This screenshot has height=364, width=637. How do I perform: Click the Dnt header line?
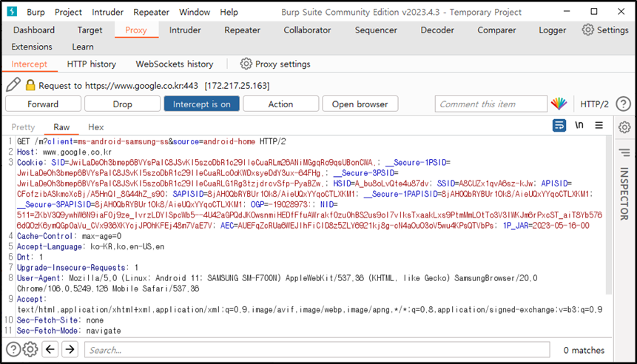pyautogui.click(x=30, y=257)
